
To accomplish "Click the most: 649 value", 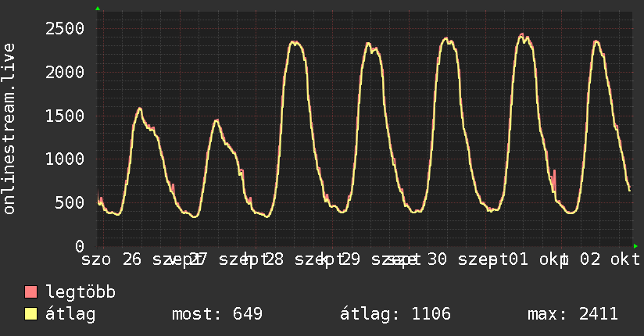I will click(x=216, y=314).
